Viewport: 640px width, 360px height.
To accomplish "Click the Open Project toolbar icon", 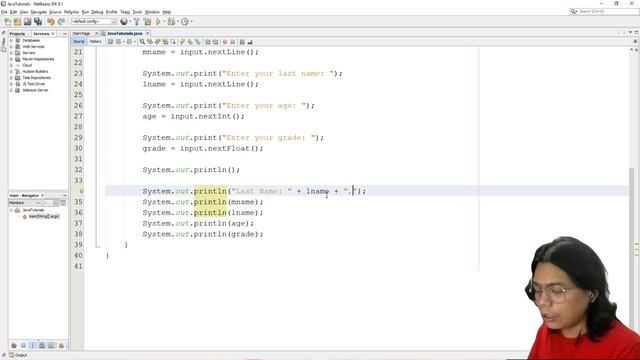I will click(x=27, y=22).
